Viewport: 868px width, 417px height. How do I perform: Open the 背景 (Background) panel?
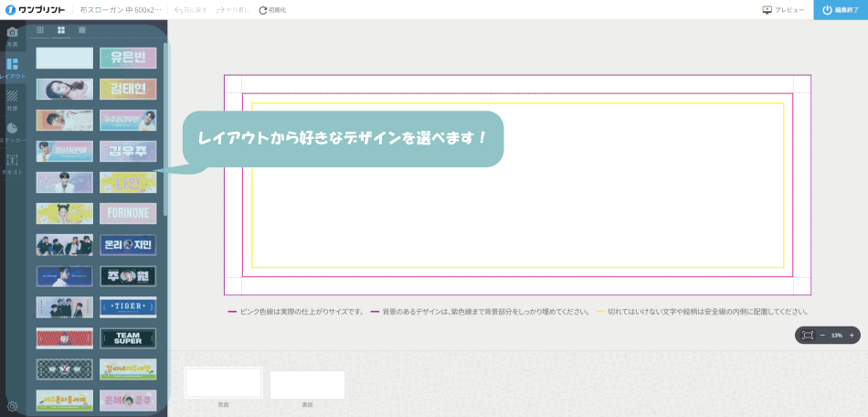click(12, 100)
